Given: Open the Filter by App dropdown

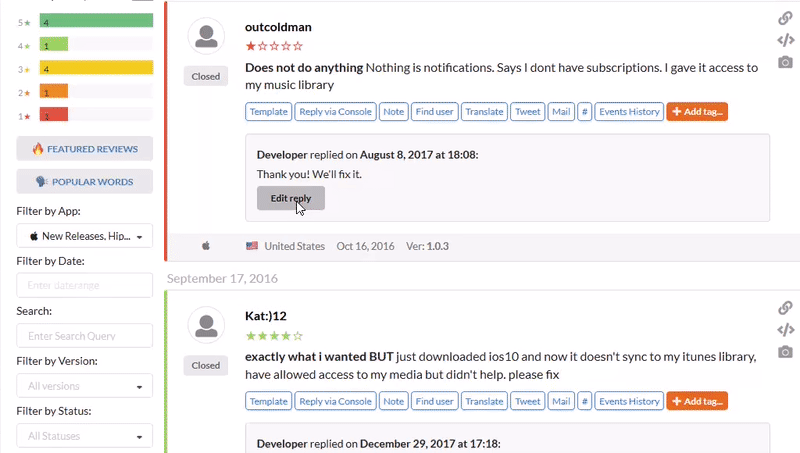Looking at the screenshot, I should (x=85, y=237).
